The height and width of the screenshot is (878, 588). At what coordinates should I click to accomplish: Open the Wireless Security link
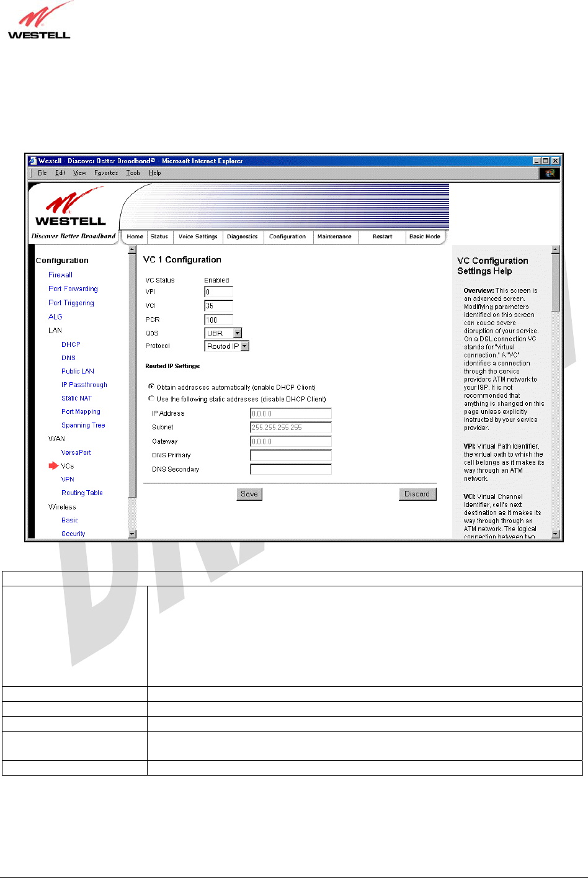click(x=73, y=534)
